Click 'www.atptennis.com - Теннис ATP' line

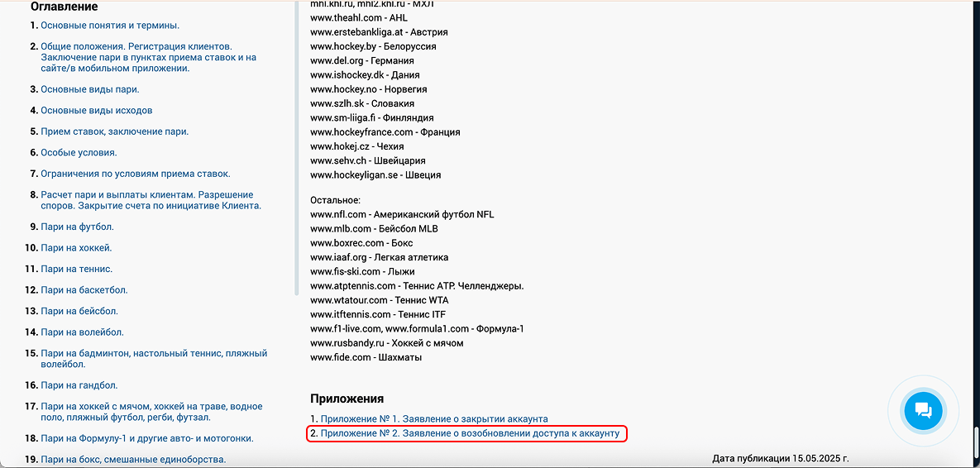coord(417,286)
